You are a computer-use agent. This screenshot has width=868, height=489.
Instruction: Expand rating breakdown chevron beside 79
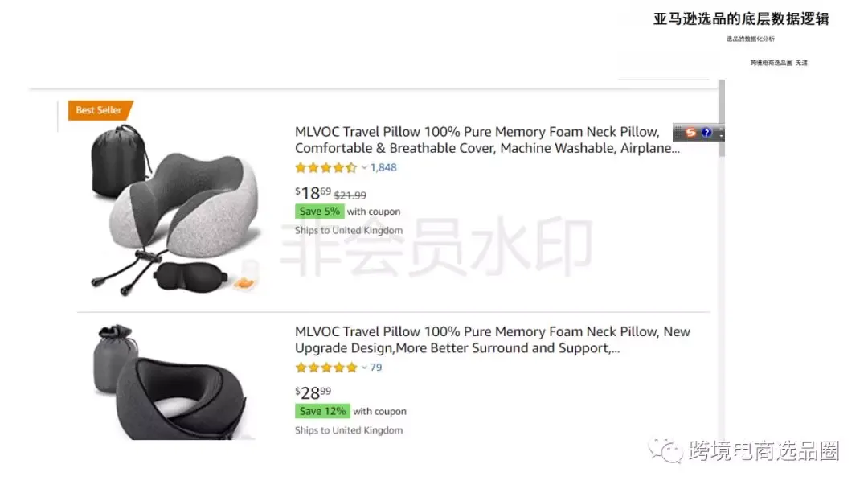364,368
